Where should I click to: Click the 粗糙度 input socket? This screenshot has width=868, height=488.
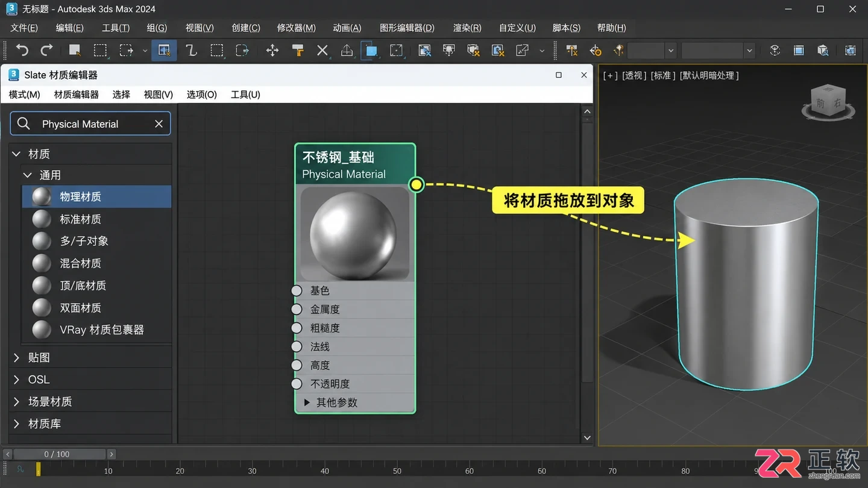(x=297, y=328)
